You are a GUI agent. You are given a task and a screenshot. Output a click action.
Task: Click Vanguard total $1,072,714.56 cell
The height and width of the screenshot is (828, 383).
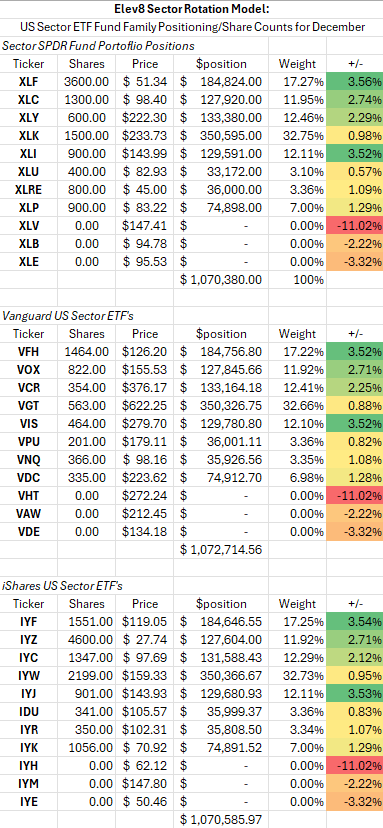click(x=221, y=549)
